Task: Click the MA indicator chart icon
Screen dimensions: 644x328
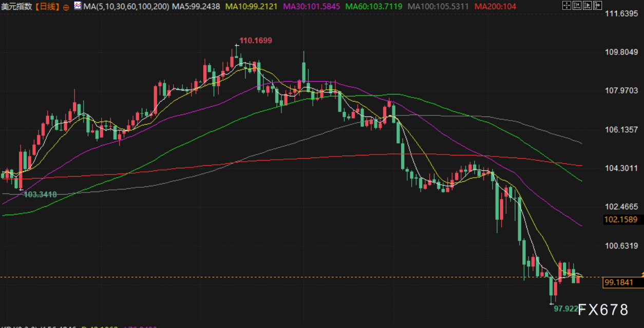Action: tap(77, 6)
